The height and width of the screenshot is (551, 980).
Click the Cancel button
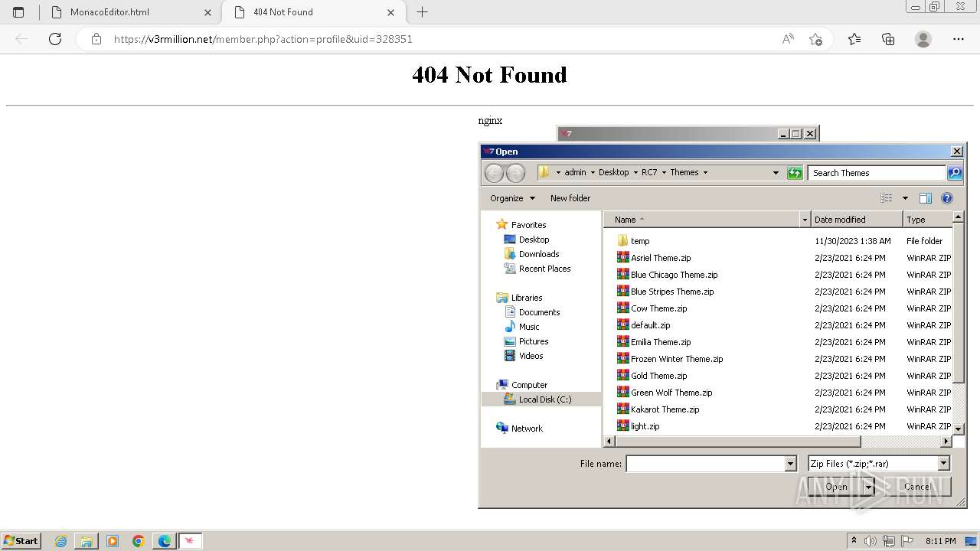point(917,487)
